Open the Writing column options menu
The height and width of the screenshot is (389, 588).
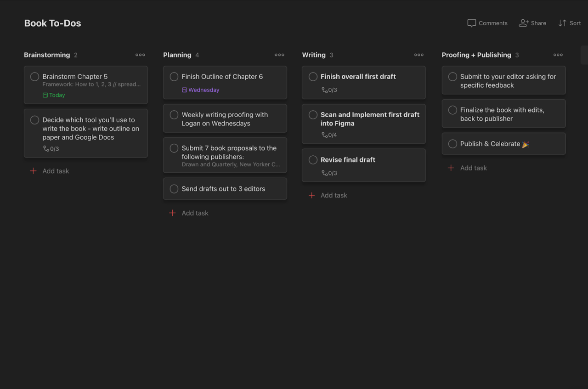click(418, 55)
